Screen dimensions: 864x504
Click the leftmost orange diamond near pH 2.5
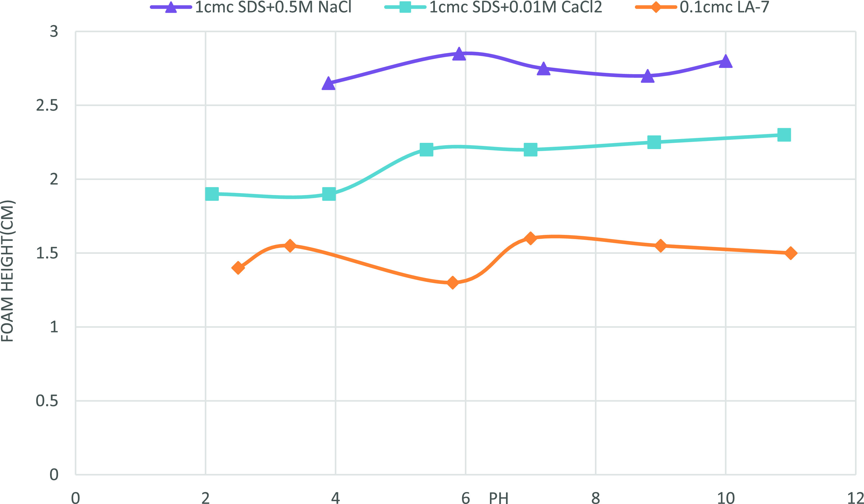pos(238,268)
